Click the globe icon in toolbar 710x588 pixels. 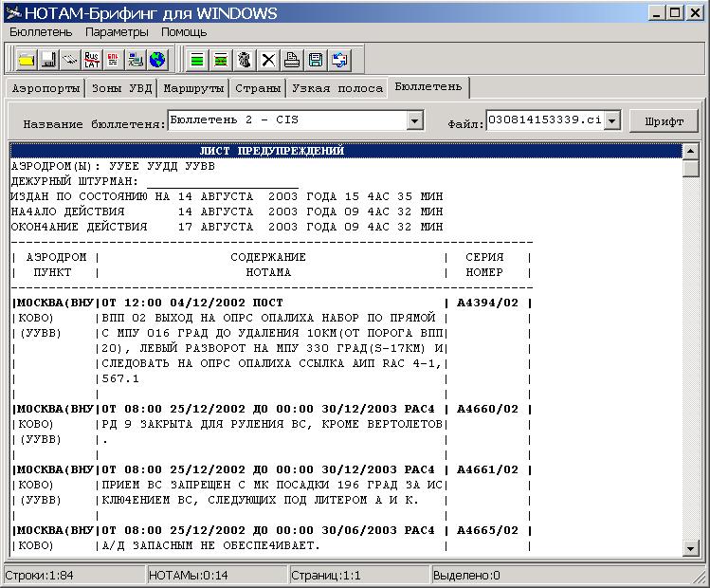[157, 60]
